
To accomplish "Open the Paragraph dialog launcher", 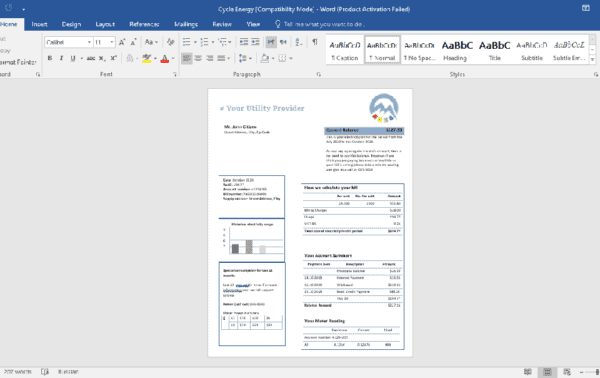I will [x=318, y=75].
